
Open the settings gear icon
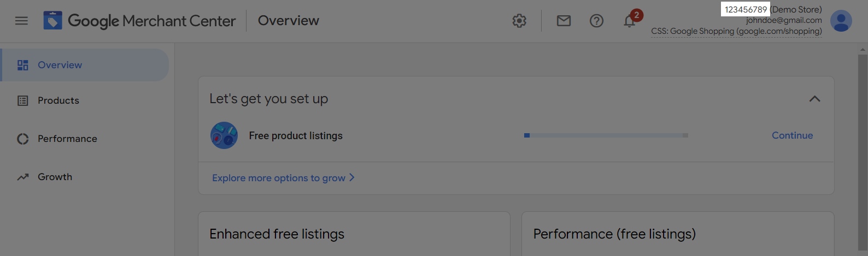coord(519,21)
